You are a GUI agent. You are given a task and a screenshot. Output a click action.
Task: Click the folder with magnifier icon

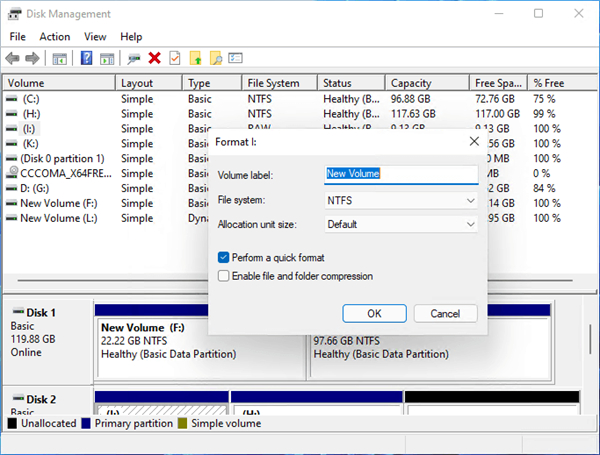pyautogui.click(x=215, y=59)
